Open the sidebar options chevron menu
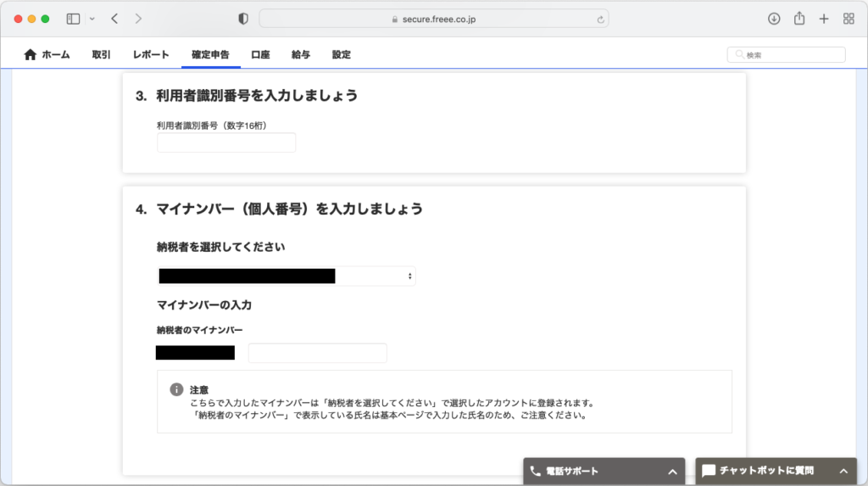This screenshot has height=486, width=868. point(92,19)
